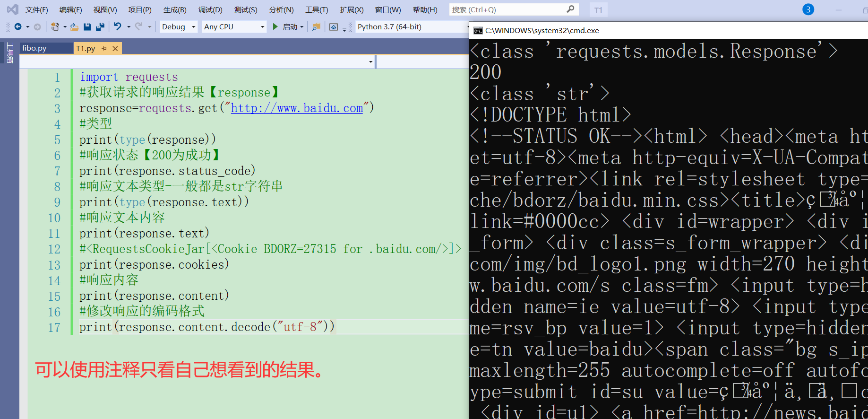The width and height of the screenshot is (868, 419).
Task: Click the green start debugging arrow
Action: point(275,27)
